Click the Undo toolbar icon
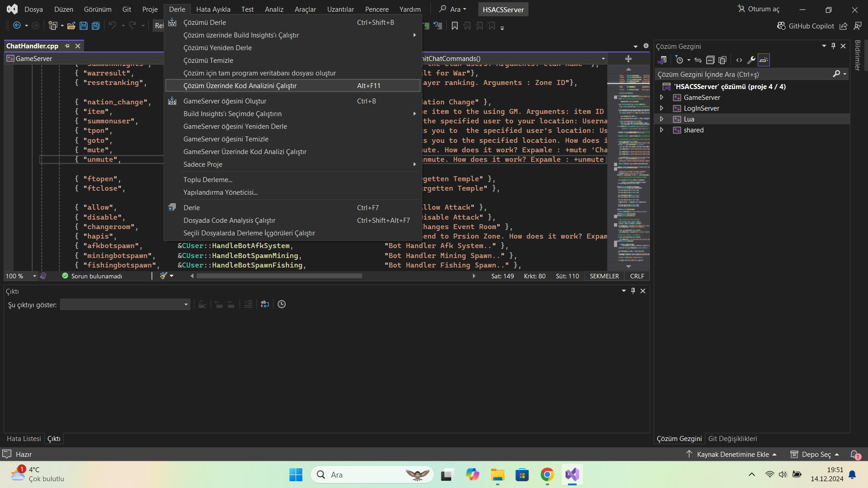The width and height of the screenshot is (868, 488). 113,26
